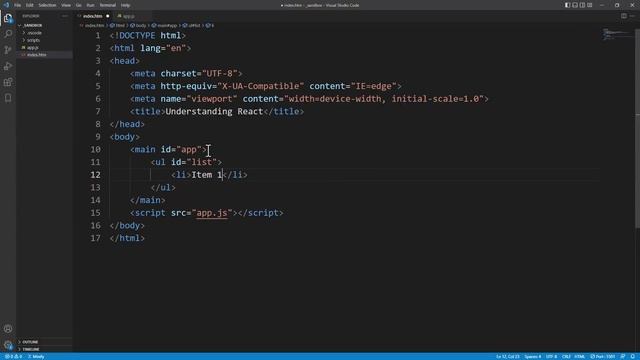Image resolution: width=640 pixels, height=360 pixels.
Task: Click the text 'Understanding React' in title tag
Action: coord(214,111)
